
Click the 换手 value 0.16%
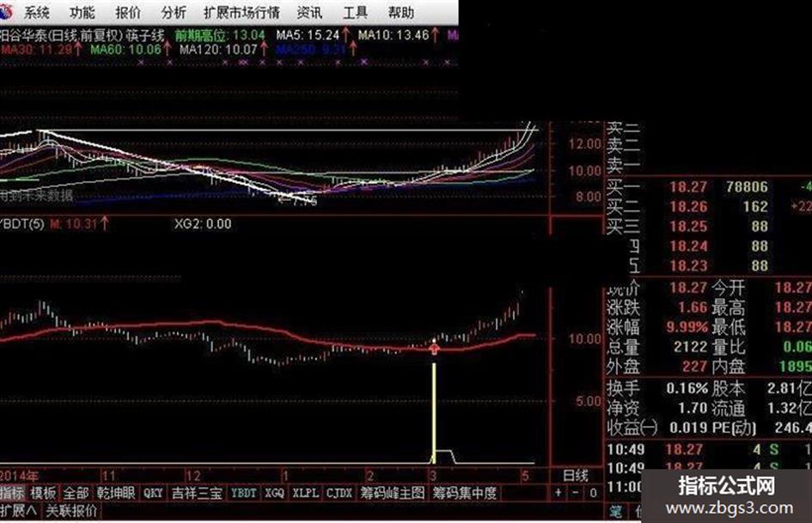(x=687, y=388)
